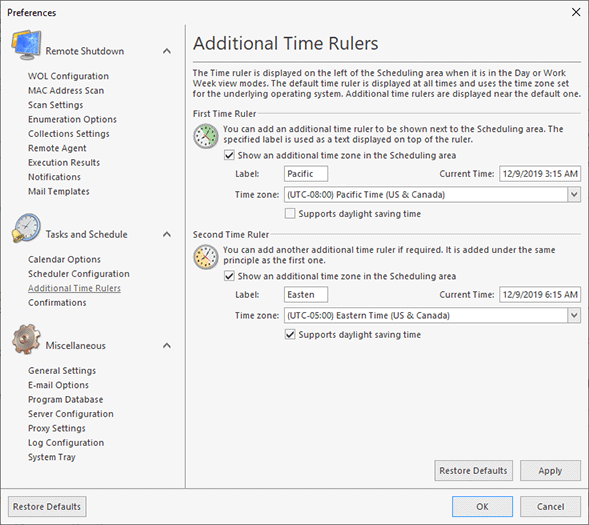The width and height of the screenshot is (589, 525).
Task: Uncheck second ruler's Show additional time zone
Action: [229, 276]
